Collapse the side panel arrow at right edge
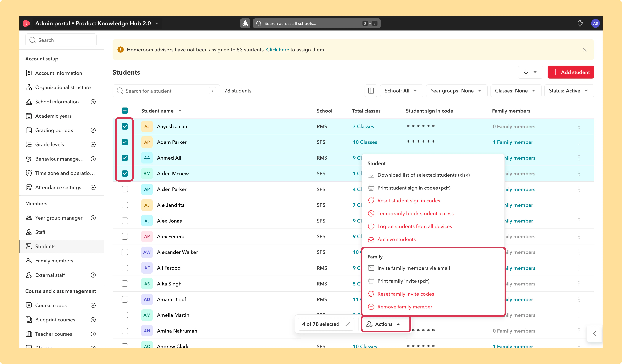This screenshot has width=622, height=364. pyautogui.click(x=594, y=333)
